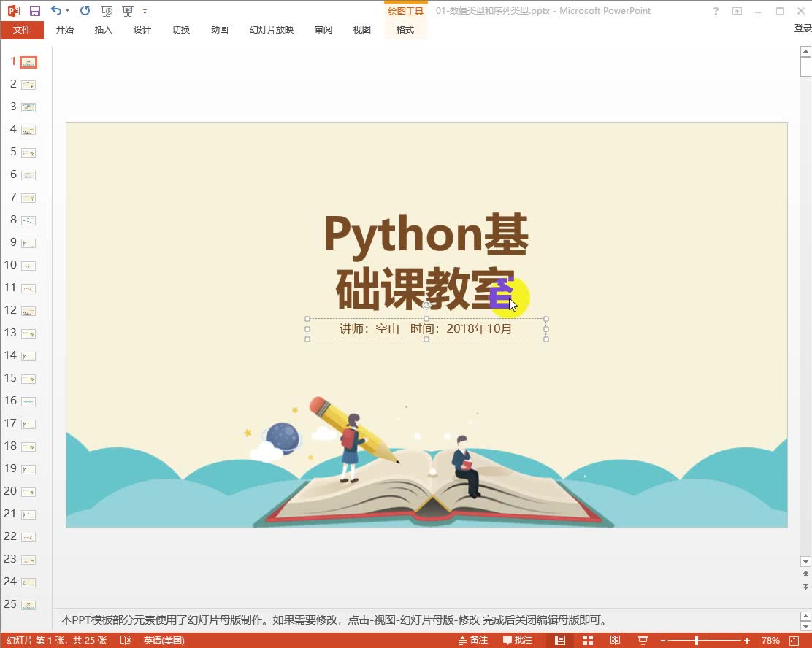Click the Redo icon
This screenshot has width=812, height=648.
(84, 10)
